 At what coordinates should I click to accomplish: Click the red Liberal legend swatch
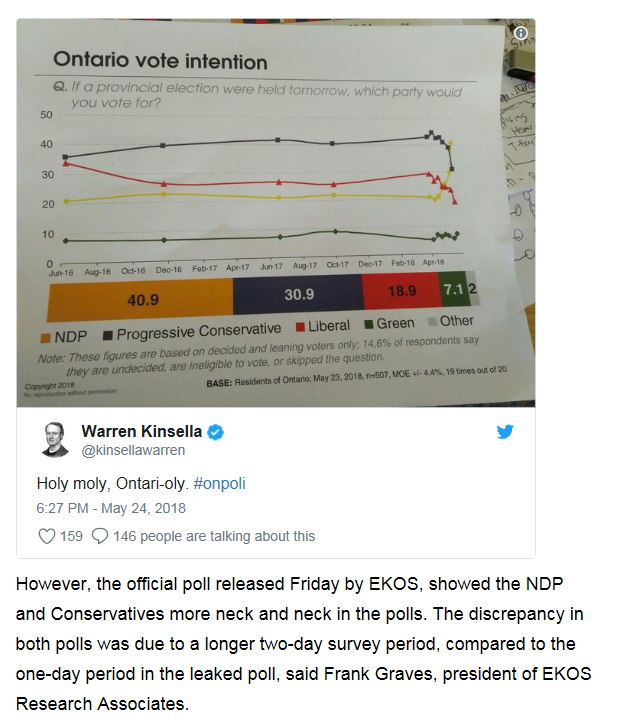click(x=300, y=327)
